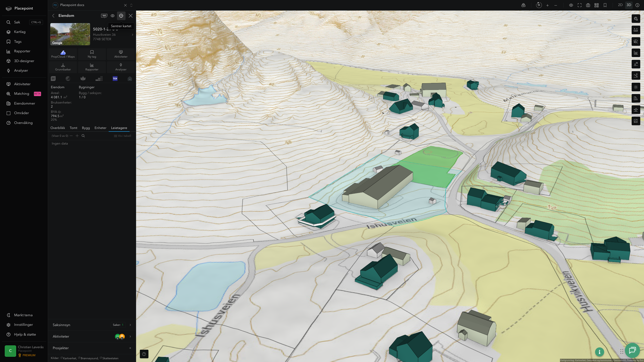Image resolution: width=644 pixels, height=362 pixels.
Task: Toggle the map layers visibility eye
Action: [571, 5]
